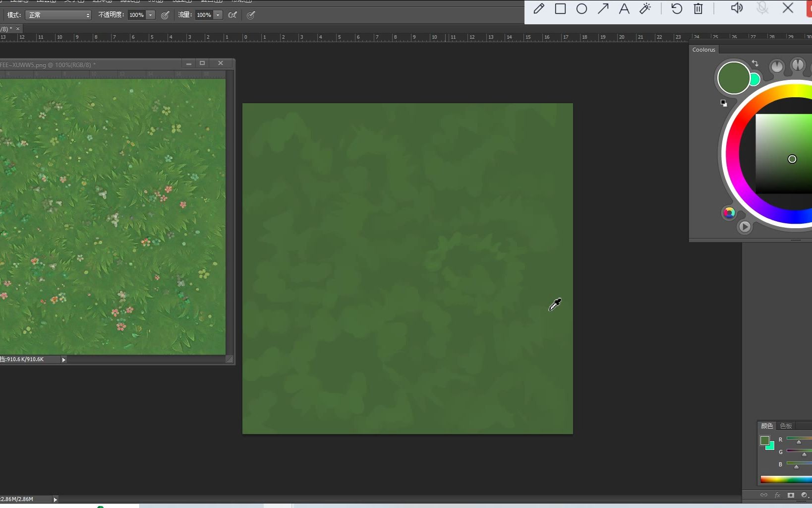This screenshot has height=508, width=812.
Task: Click the Coolorus panel tab
Action: pyautogui.click(x=703, y=50)
